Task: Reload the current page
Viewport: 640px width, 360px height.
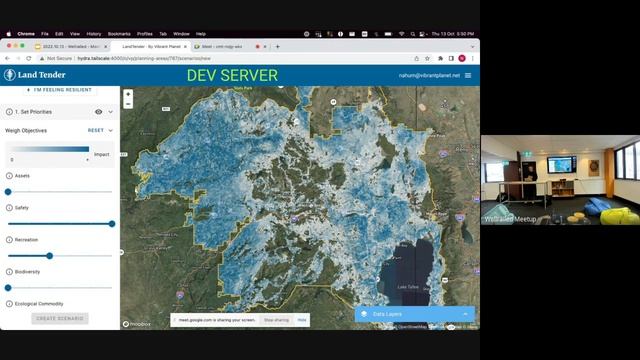Action: click(x=29, y=58)
